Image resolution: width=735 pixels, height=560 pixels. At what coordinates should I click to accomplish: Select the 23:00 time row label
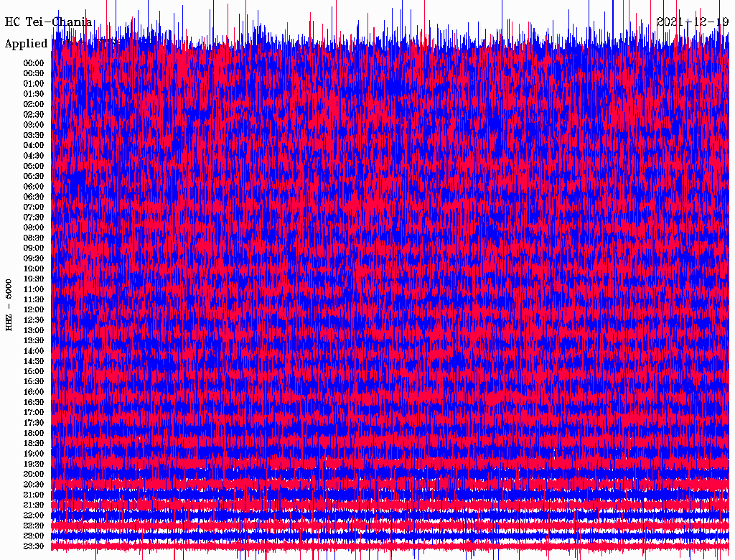pos(34,536)
